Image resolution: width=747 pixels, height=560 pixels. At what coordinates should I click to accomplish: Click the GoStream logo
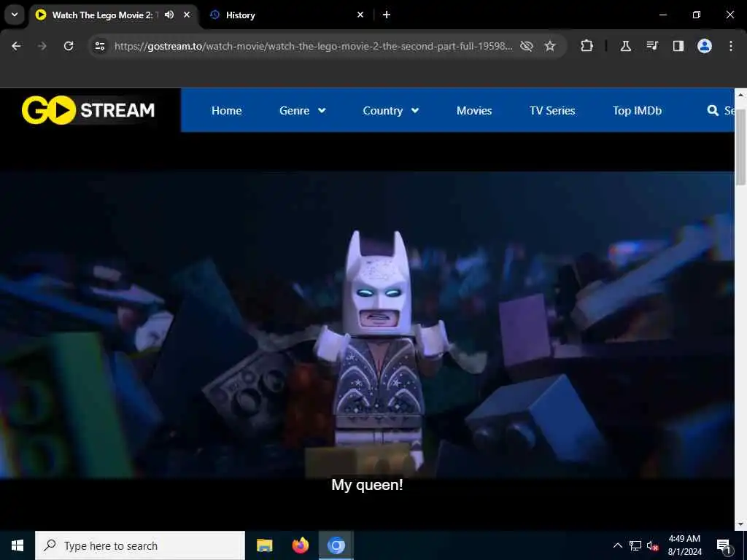(88, 110)
